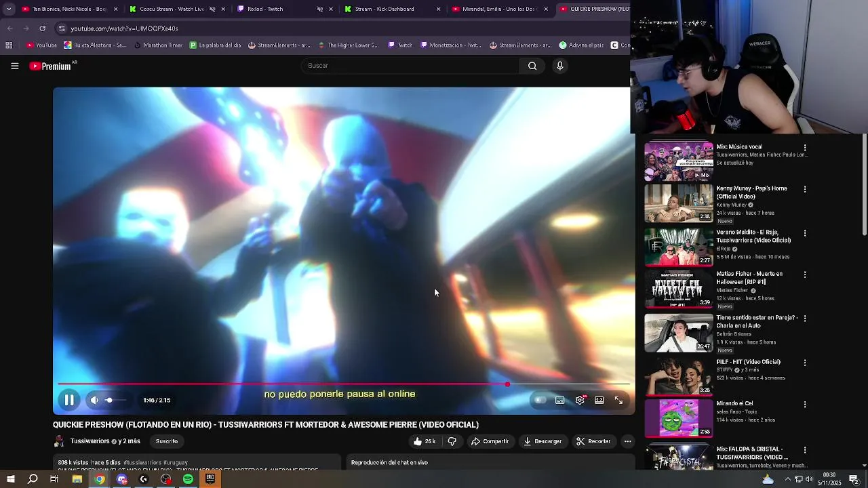Open File Explorer from taskbar
The width and height of the screenshot is (868, 488).
click(x=77, y=479)
